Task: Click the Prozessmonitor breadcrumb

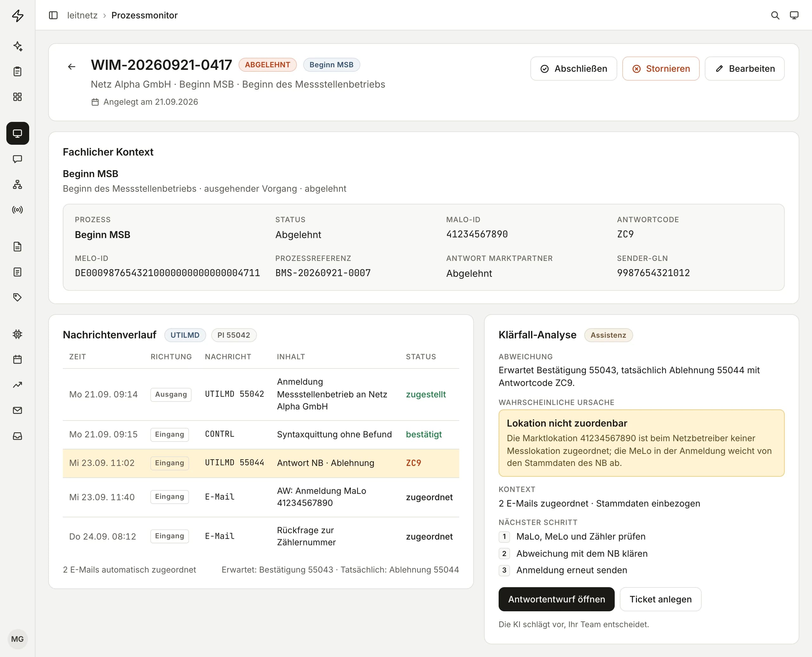Action: [x=144, y=15]
